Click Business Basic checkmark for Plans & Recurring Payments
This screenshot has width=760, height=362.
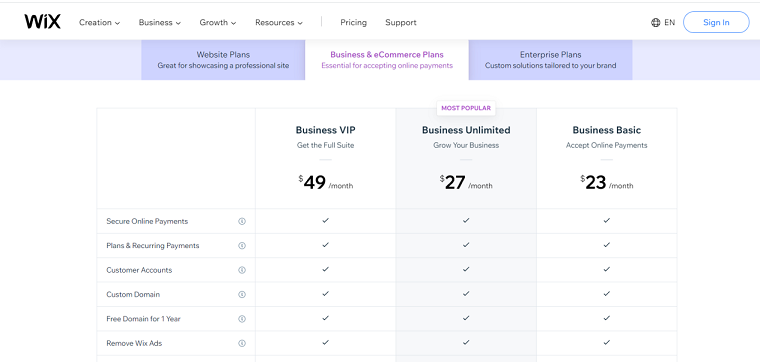(606, 245)
